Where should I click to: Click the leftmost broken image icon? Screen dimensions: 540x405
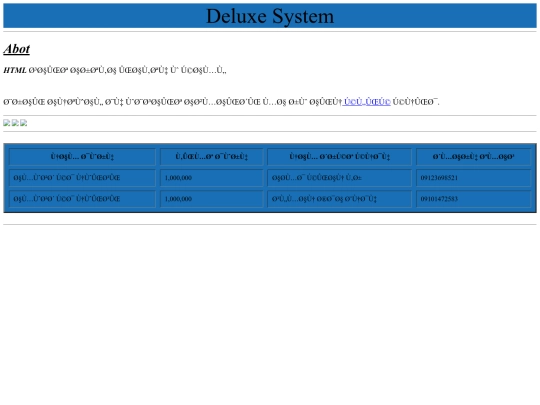click(7, 123)
